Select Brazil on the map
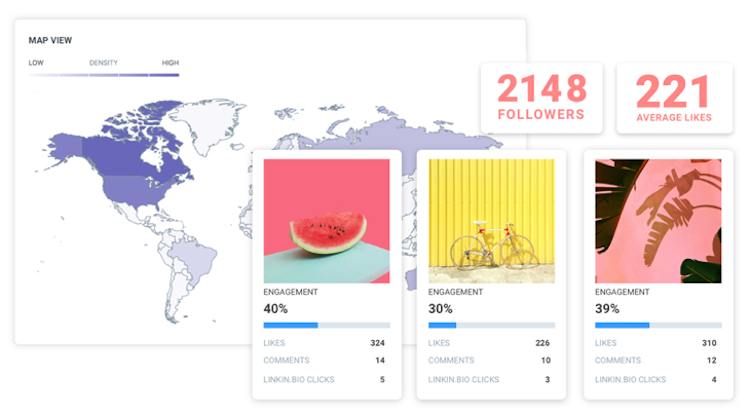 tap(191, 258)
